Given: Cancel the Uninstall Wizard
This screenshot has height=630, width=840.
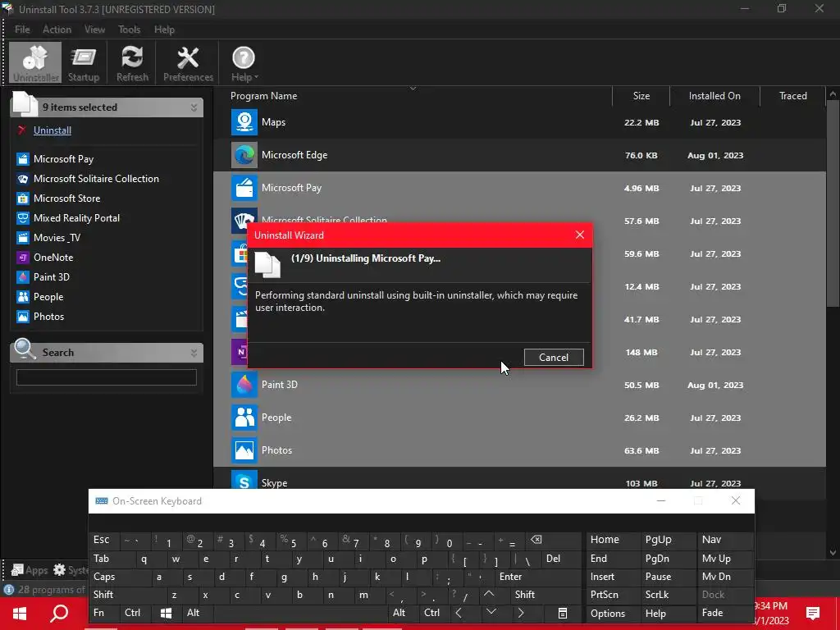Looking at the screenshot, I should pos(554,358).
